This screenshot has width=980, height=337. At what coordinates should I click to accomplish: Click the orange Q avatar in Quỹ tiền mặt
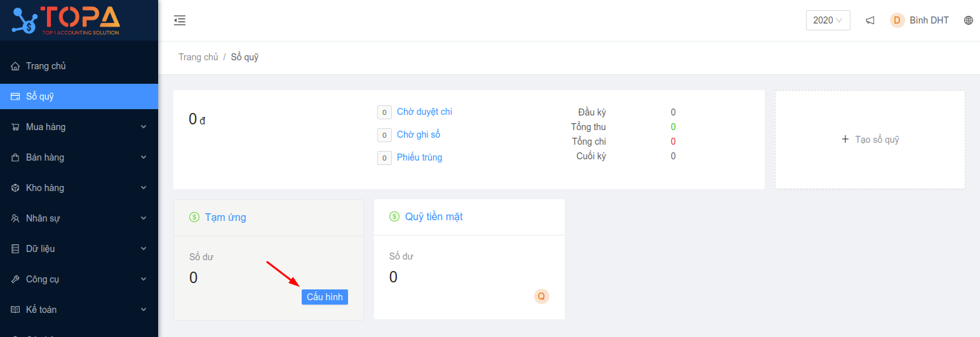541,296
